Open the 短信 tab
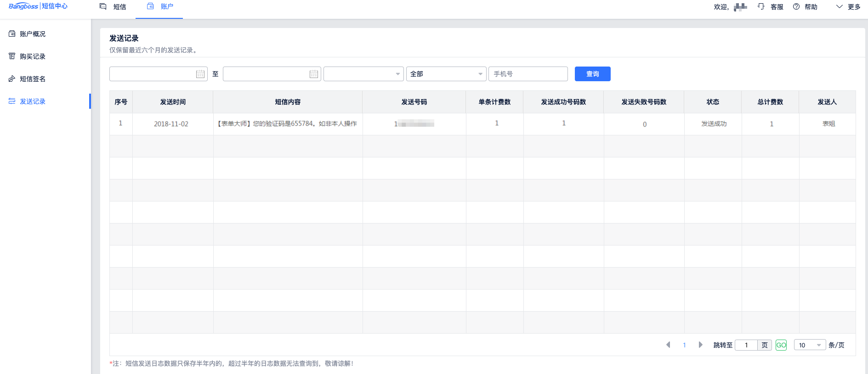The width and height of the screenshot is (868, 374). (x=113, y=7)
